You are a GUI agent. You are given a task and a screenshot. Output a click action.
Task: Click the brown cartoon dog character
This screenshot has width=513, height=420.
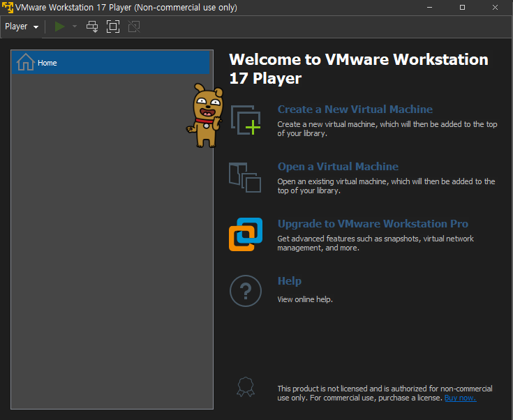click(x=205, y=115)
